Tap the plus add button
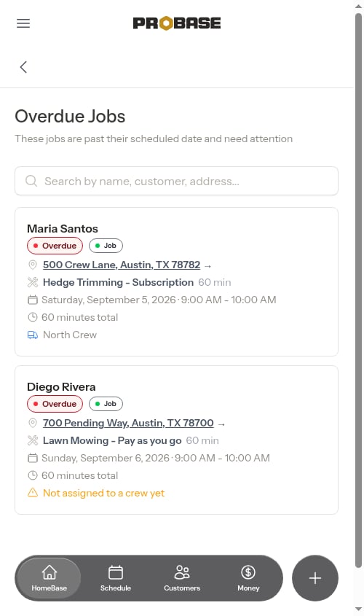 click(315, 578)
